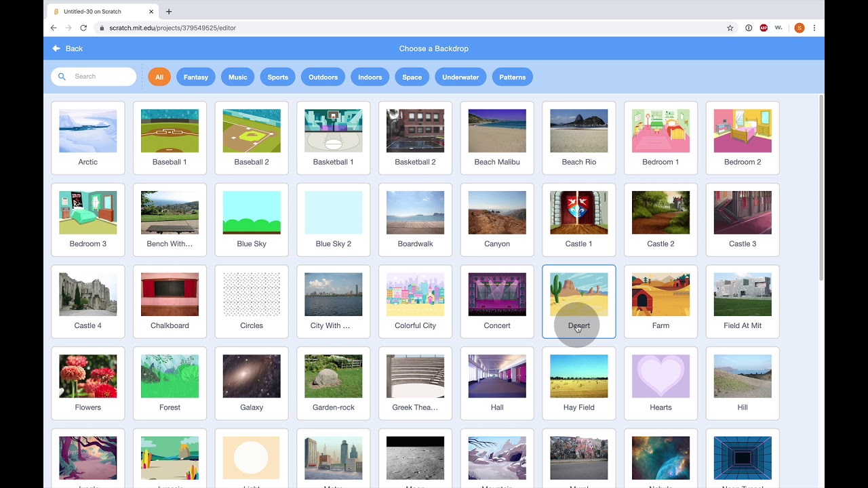868x488 pixels.
Task: Select the Boardwalk backdrop
Action: [416, 220]
